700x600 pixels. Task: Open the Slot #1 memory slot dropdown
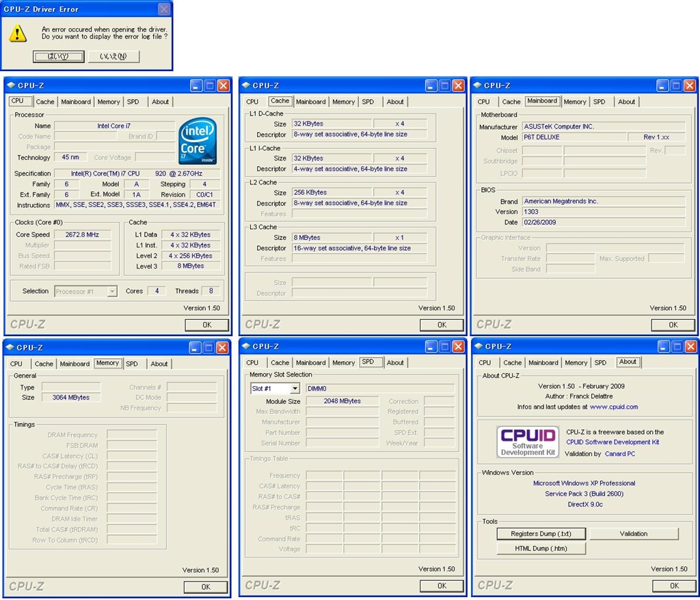(x=295, y=388)
